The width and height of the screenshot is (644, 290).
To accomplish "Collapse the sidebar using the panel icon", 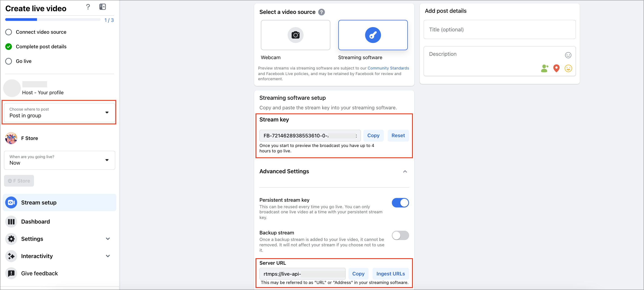I will click(x=103, y=7).
